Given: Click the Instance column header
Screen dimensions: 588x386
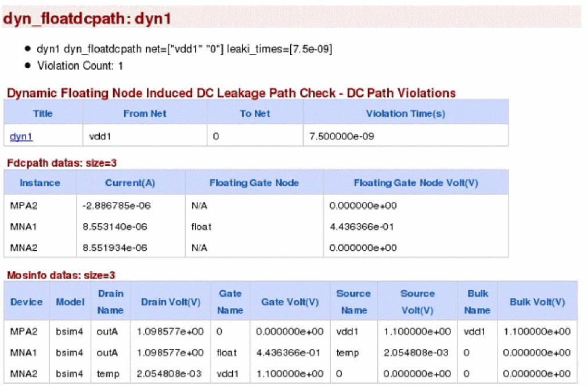Looking at the screenshot, I should (x=40, y=183).
